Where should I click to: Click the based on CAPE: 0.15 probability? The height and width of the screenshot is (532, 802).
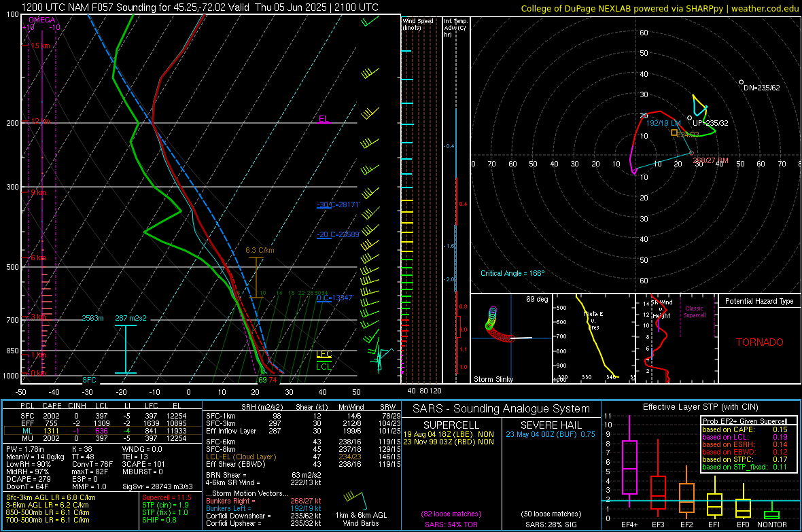745,429
